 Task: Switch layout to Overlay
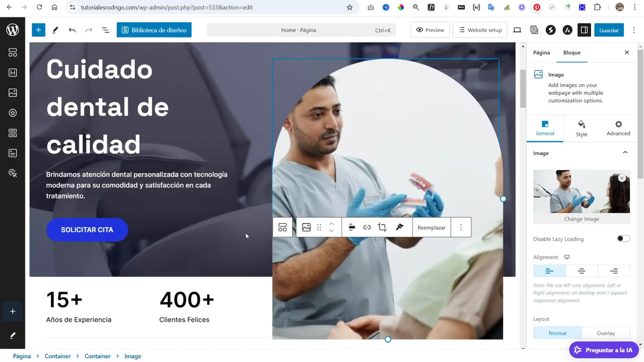pos(606,333)
